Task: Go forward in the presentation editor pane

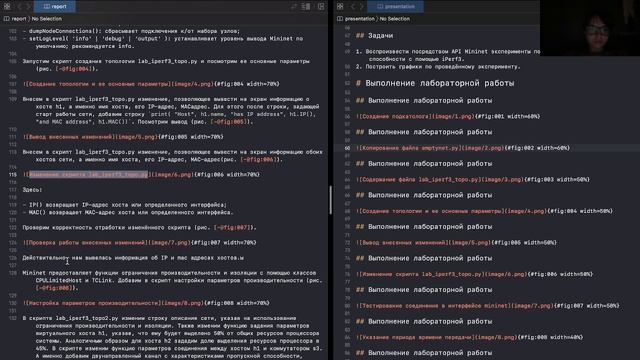Action: point(361,6)
